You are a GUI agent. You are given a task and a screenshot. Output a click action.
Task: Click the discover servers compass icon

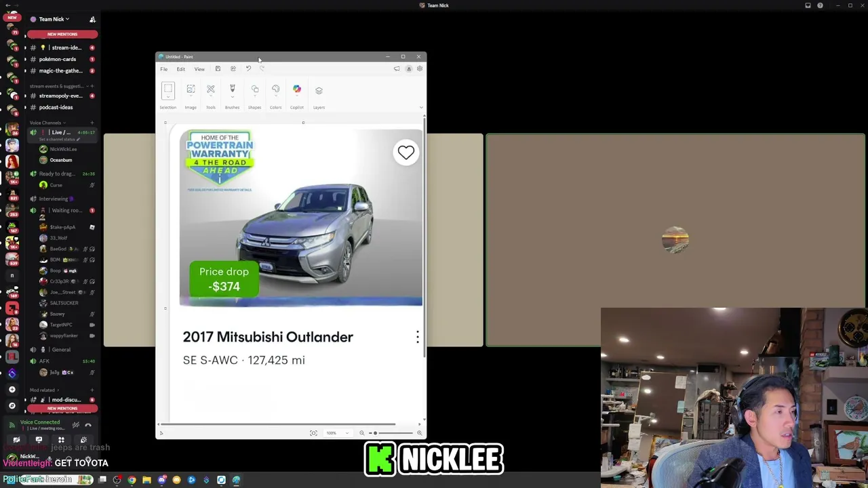pos(12,405)
